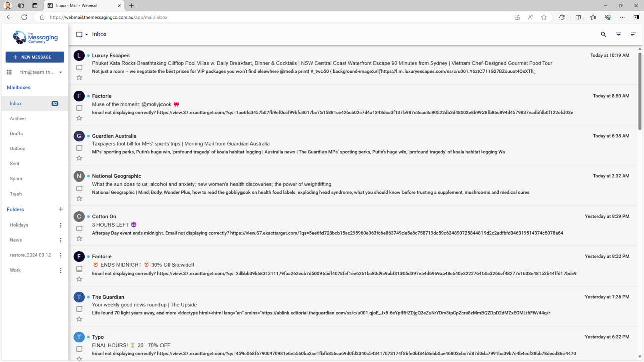Open the News folder
This screenshot has width=644, height=362.
(16, 240)
